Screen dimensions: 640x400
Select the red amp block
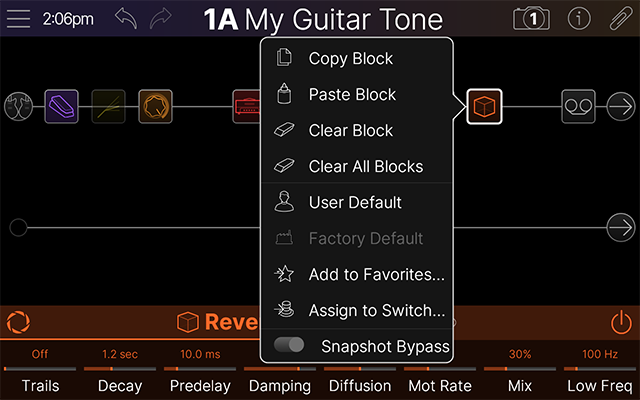[247, 106]
